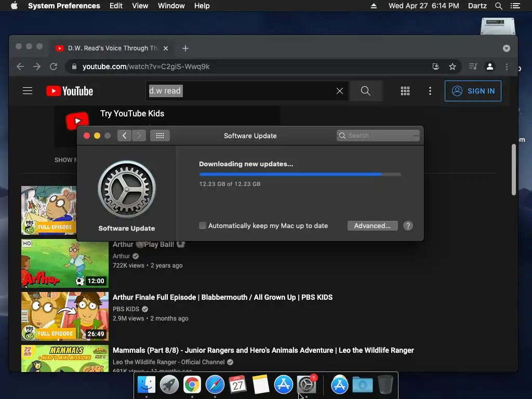Open Notification Center list icon

(515, 6)
